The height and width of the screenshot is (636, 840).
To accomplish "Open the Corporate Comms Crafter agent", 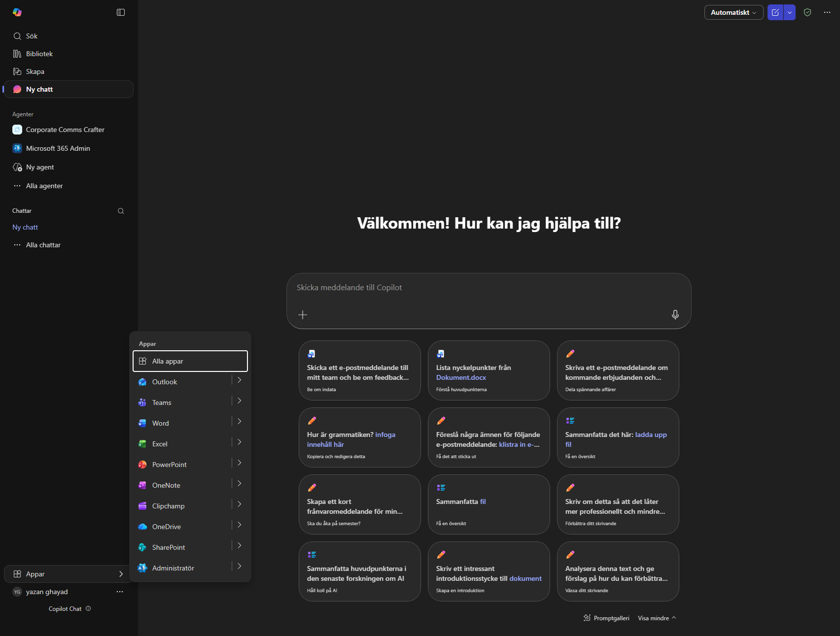I will 65,130.
